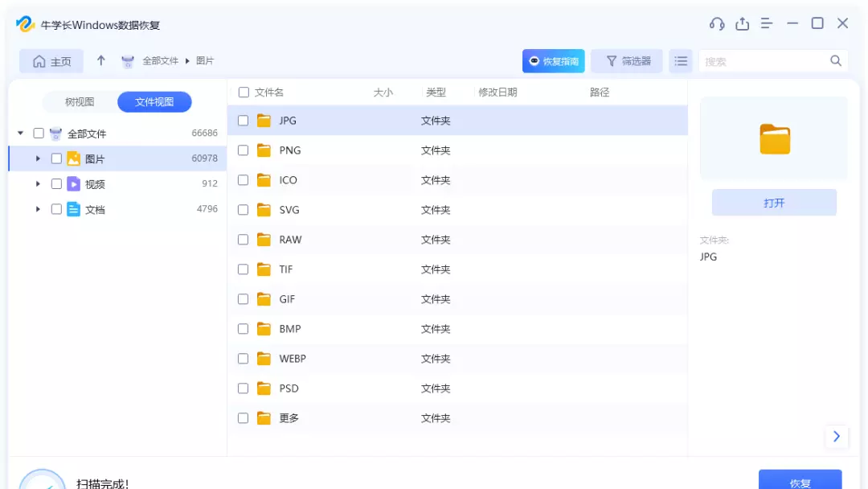Check the GIF folder checkbox
The height and width of the screenshot is (489, 868).
[x=243, y=299]
